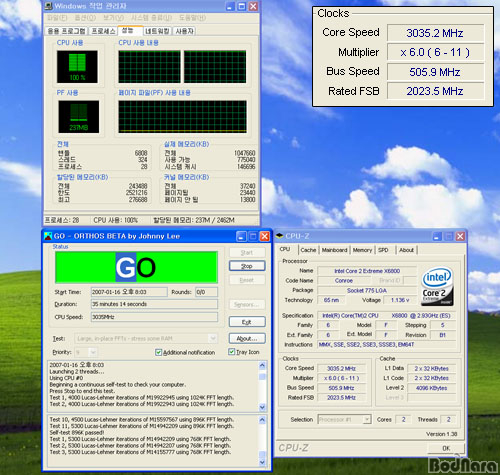Open the 시스템 종료(U) menu in Task Manager
This screenshot has width=500, height=475.
pos(152,18)
